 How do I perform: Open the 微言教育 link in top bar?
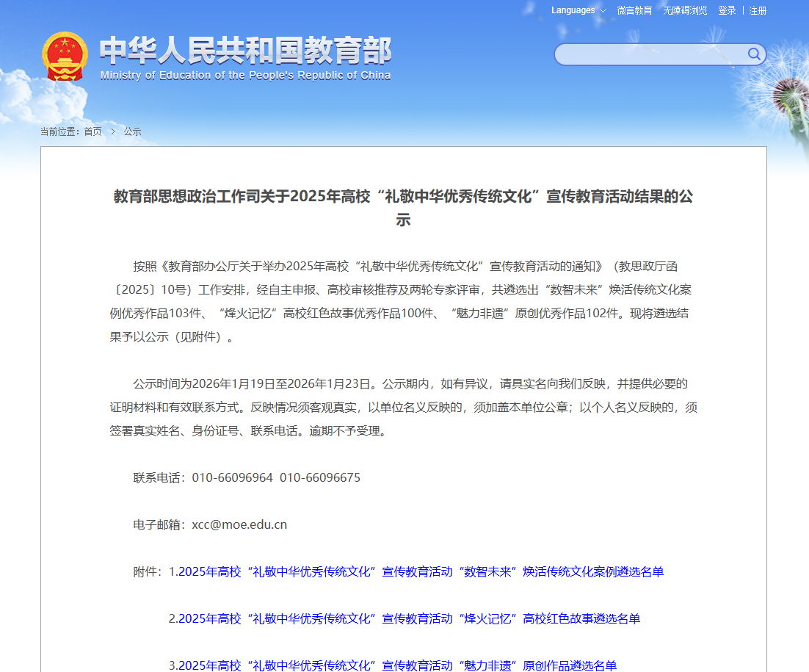[634, 10]
